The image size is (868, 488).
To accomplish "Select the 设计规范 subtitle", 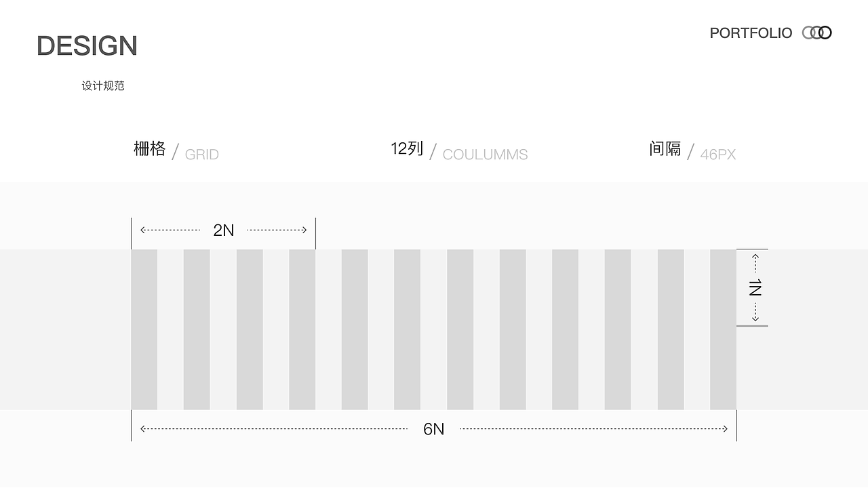I will click(103, 86).
